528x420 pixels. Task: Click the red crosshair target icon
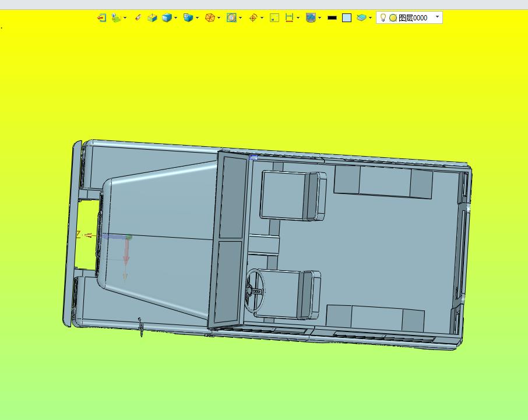click(254, 17)
